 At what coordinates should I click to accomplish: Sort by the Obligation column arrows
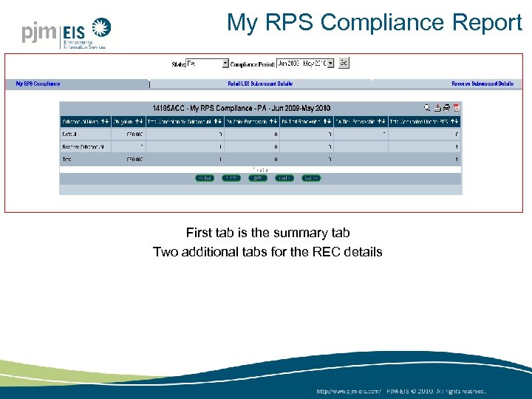click(139, 121)
